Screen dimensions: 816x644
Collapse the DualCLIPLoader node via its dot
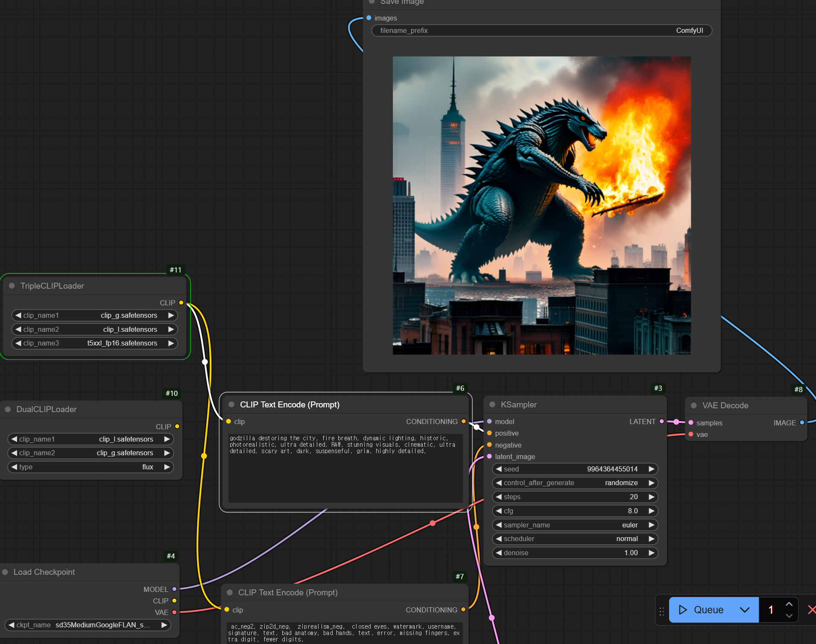pyautogui.click(x=8, y=409)
